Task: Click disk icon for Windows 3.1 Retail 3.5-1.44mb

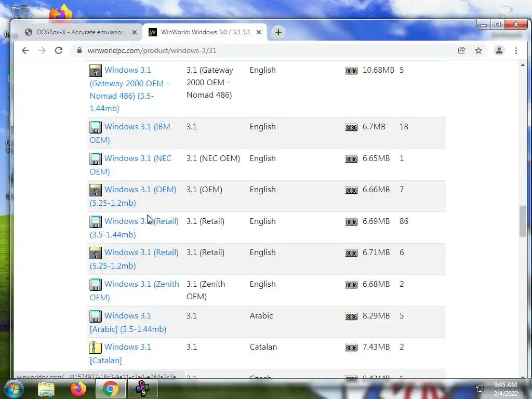Action: (96, 221)
